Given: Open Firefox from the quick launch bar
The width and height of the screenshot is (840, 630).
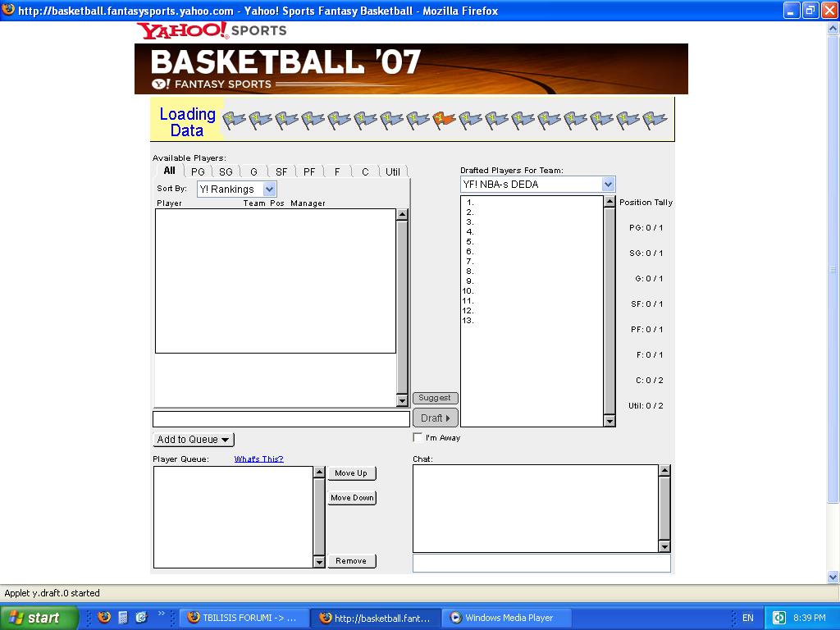Looking at the screenshot, I should click(103, 618).
